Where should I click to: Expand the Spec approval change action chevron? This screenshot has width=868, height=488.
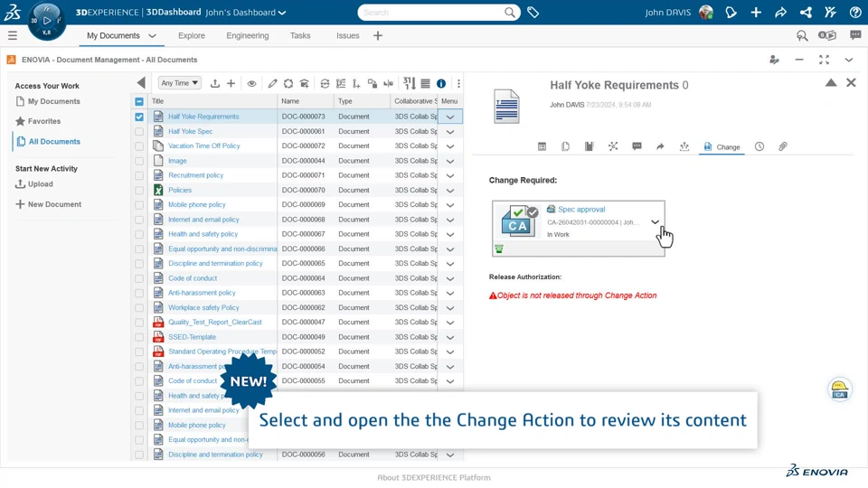[x=655, y=222]
